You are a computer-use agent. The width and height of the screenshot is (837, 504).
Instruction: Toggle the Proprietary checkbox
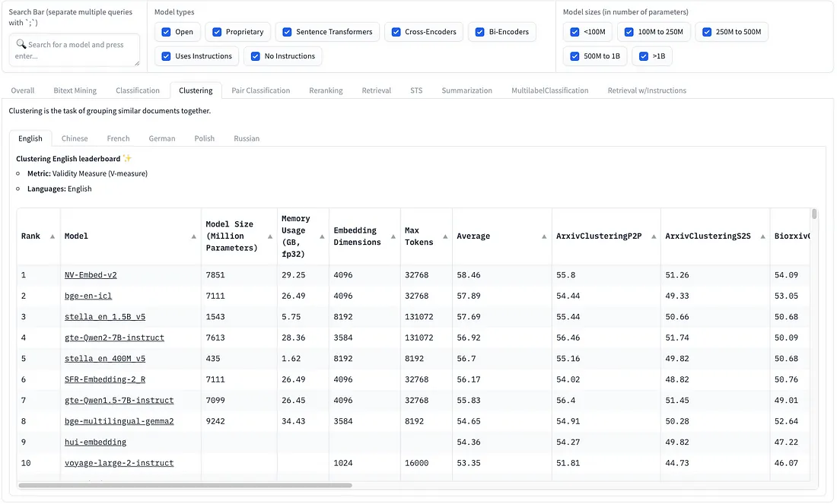pos(217,32)
